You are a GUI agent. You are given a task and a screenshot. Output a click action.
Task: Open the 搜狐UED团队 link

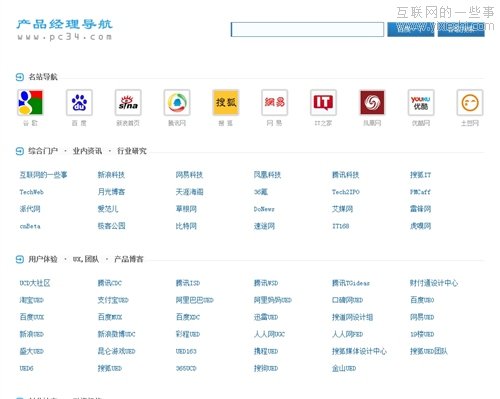(x=429, y=351)
